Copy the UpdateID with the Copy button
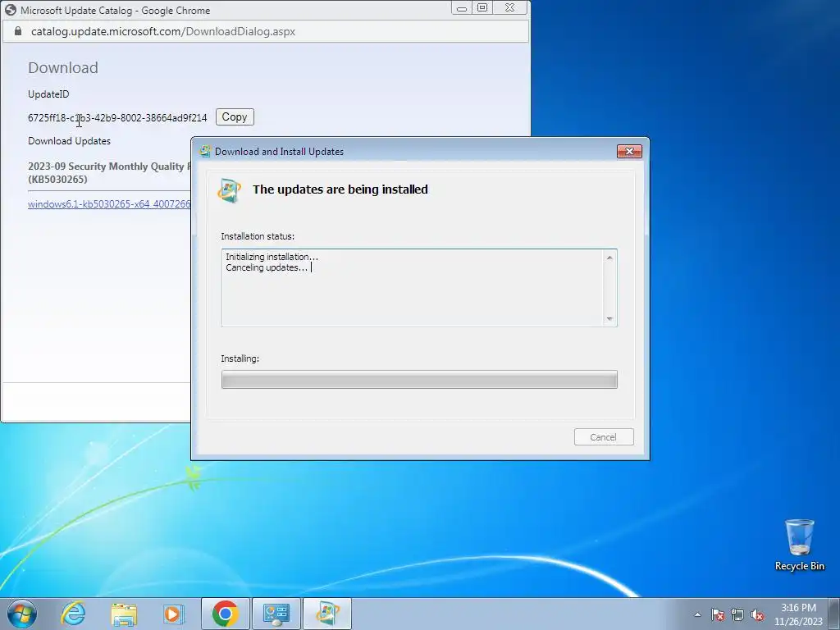Viewport: 840px width, 630px height. pos(235,116)
